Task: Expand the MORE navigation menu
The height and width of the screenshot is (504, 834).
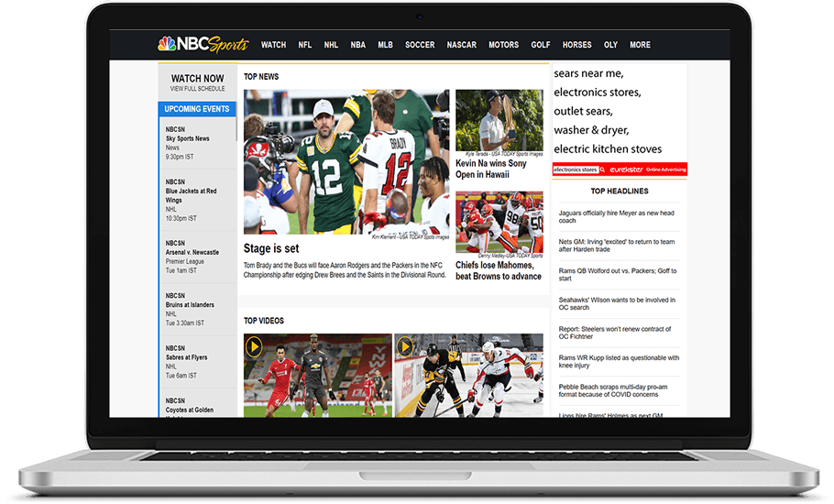Action: click(640, 45)
